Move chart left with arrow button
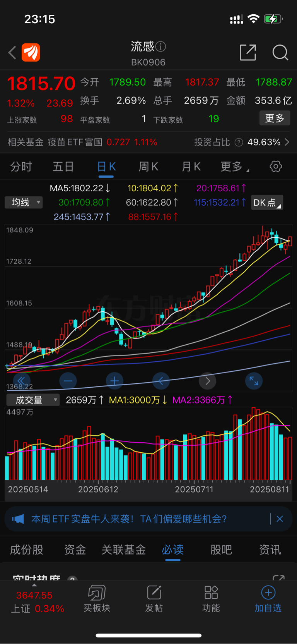 161,381
